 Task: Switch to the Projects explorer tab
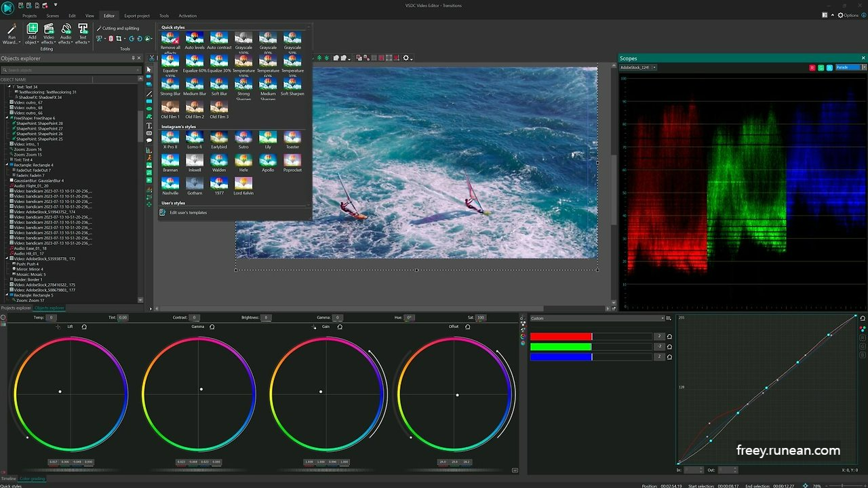[x=16, y=307]
